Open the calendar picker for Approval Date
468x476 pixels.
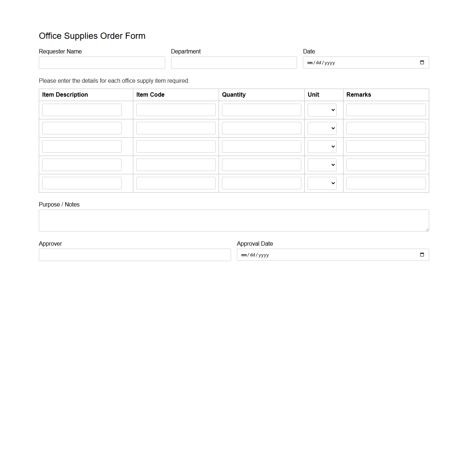422,254
